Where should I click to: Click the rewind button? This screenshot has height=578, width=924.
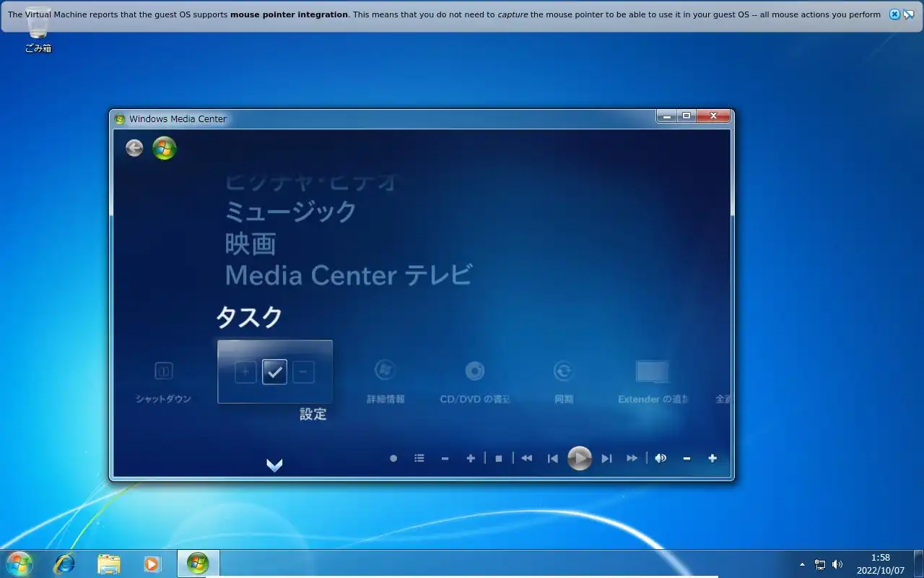pos(527,458)
